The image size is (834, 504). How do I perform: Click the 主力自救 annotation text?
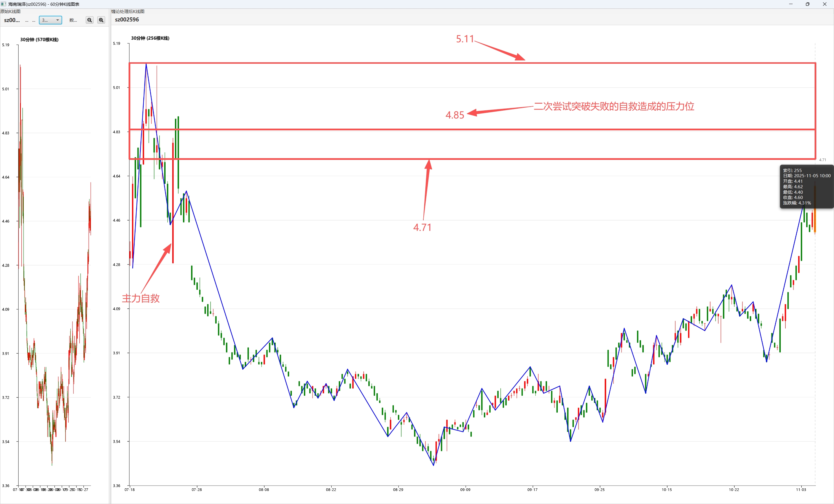pyautogui.click(x=141, y=299)
